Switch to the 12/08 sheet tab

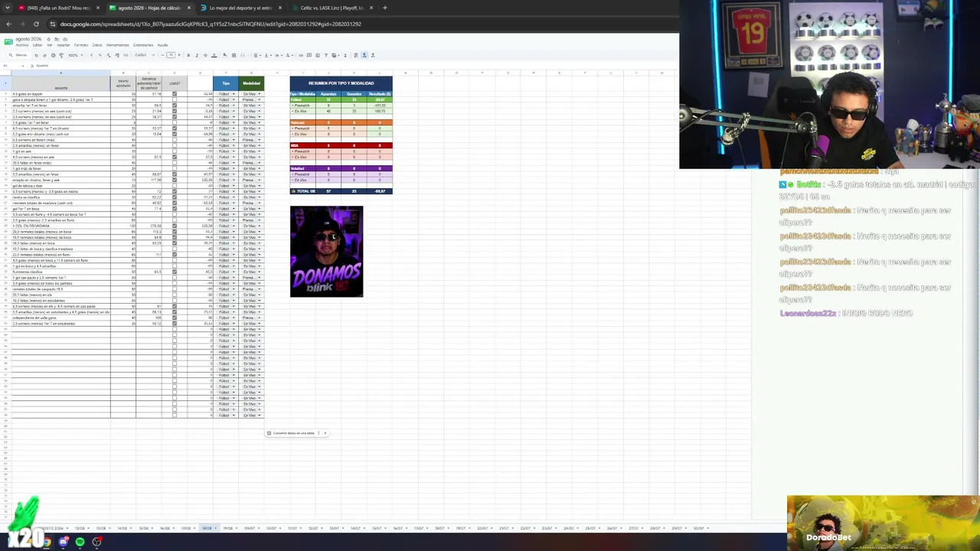[x=80, y=528]
